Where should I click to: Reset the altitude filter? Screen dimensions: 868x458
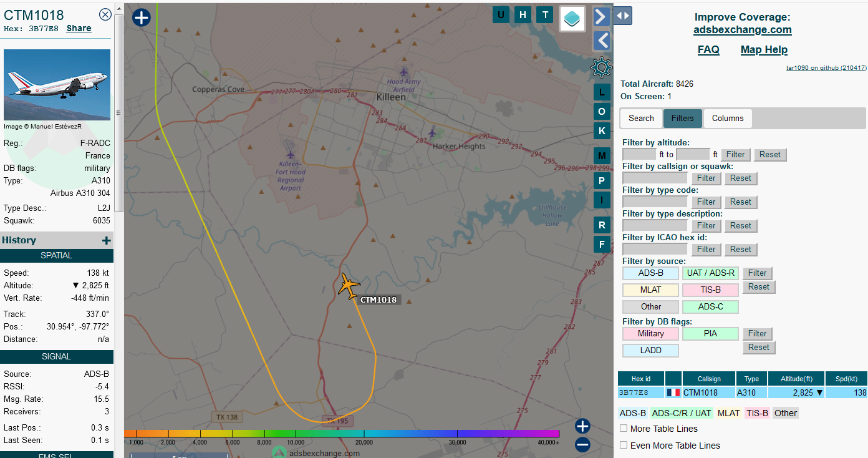(770, 155)
